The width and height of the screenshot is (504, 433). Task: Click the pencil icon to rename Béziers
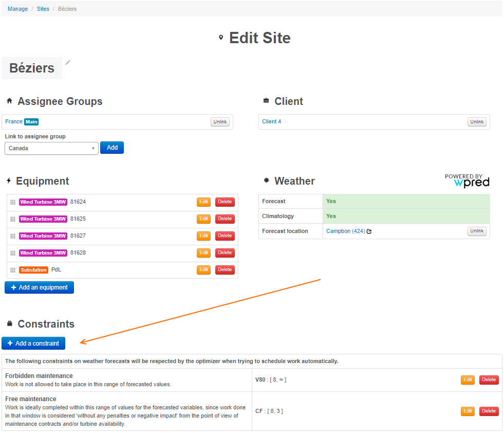click(x=67, y=61)
